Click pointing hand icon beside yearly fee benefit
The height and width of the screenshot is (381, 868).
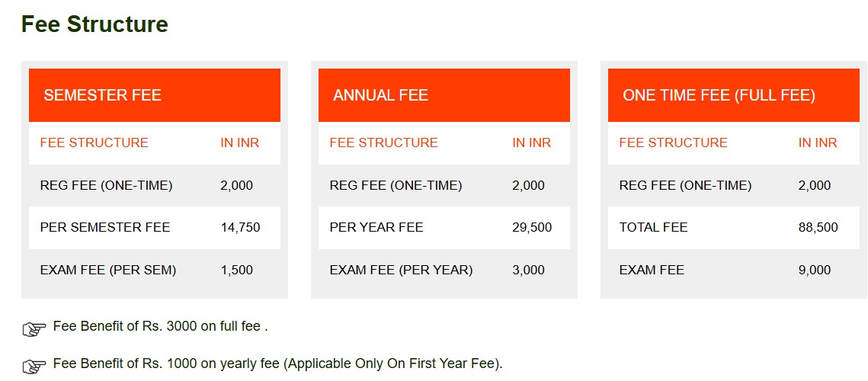click(x=34, y=367)
